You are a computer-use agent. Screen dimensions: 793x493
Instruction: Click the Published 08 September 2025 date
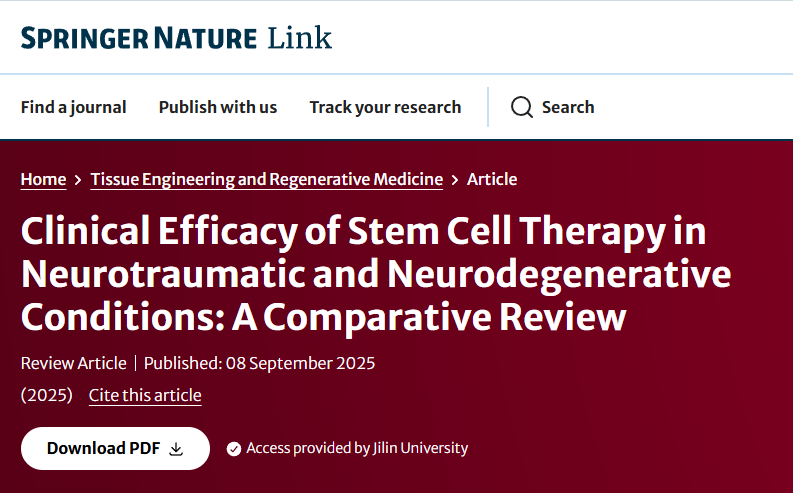[259, 363]
